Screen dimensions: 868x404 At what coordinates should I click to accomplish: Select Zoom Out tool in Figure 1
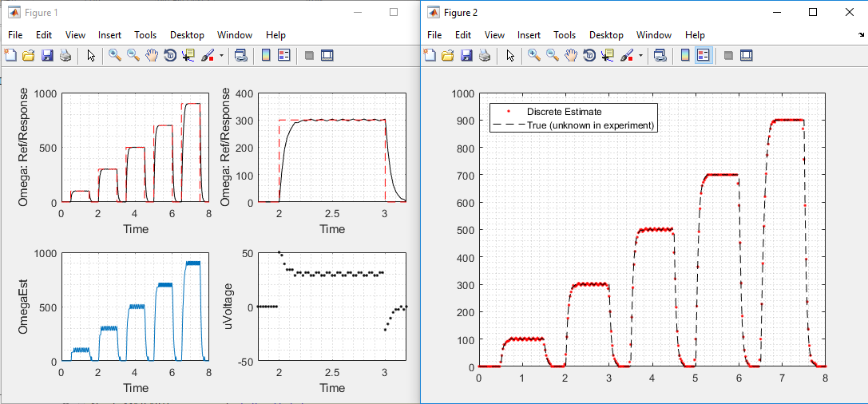(x=133, y=55)
